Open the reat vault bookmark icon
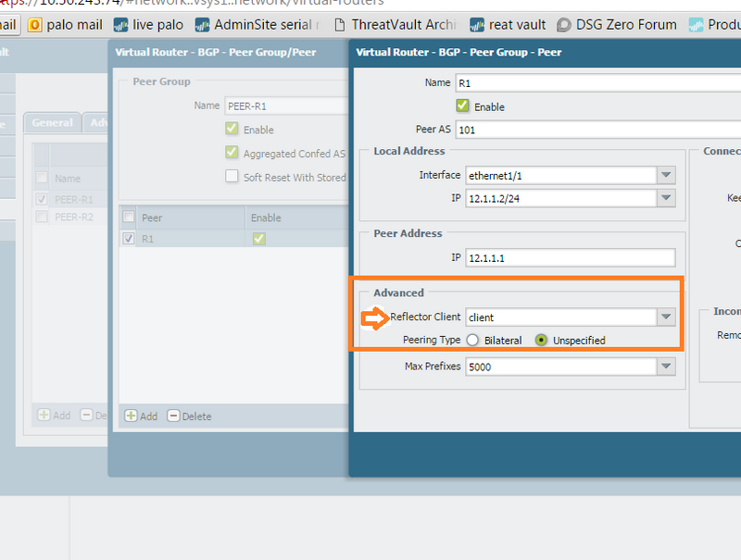 pos(477,25)
